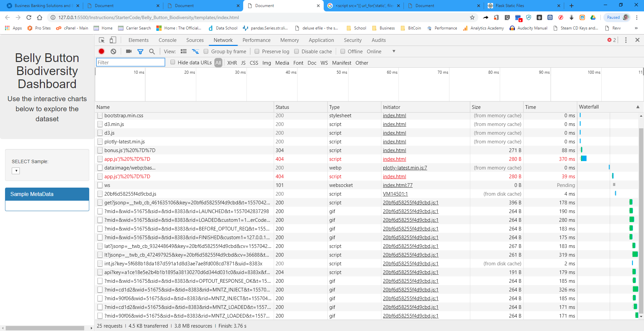
Task: Enable Preserve log checkbox
Action: [257, 51]
